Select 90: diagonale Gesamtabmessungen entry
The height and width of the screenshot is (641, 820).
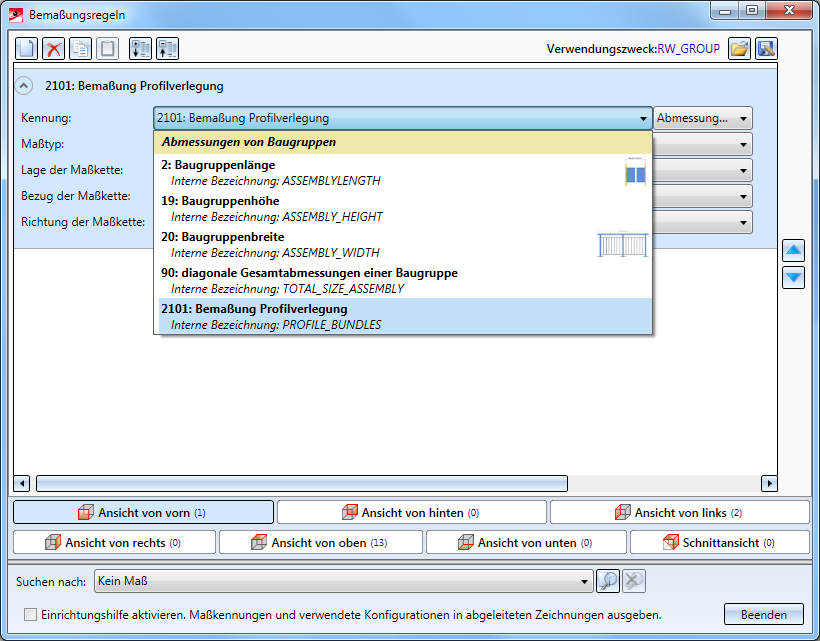403,280
